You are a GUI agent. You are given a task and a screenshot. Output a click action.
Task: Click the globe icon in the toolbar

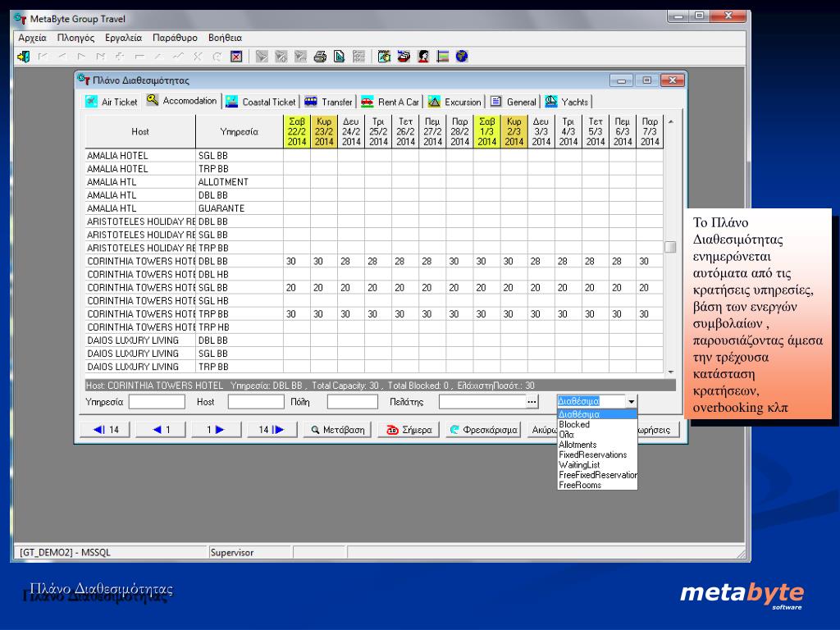coord(462,57)
